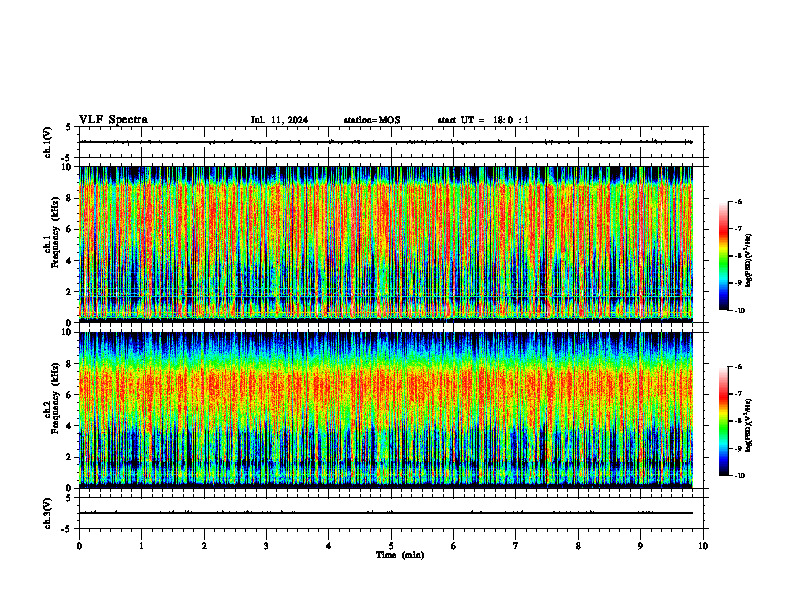Click the "-7" label on ch.1 color bar
Image resolution: width=792 pixels, height=612 pixels.
(739, 229)
